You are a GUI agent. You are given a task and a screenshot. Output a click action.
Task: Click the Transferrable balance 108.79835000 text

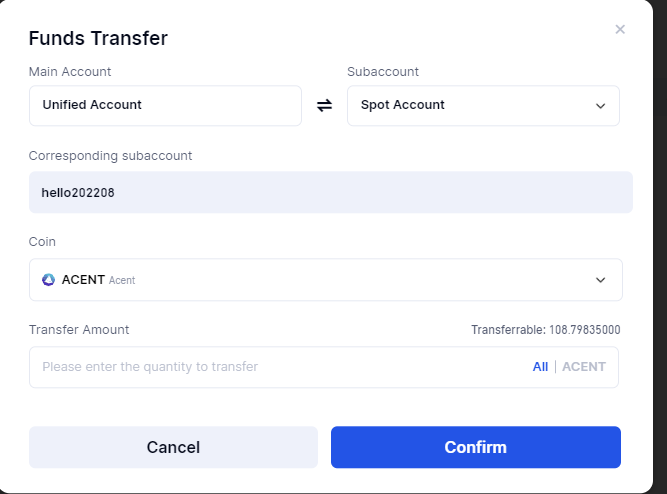(x=546, y=330)
